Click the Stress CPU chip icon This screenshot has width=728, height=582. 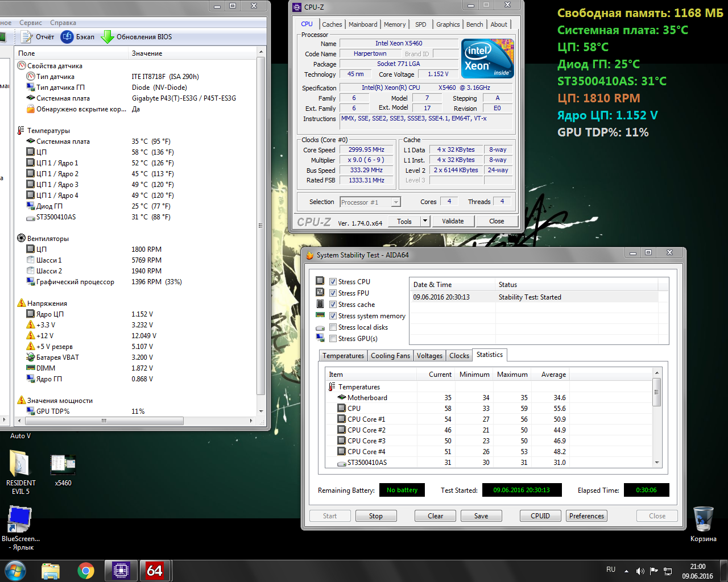[x=320, y=281]
